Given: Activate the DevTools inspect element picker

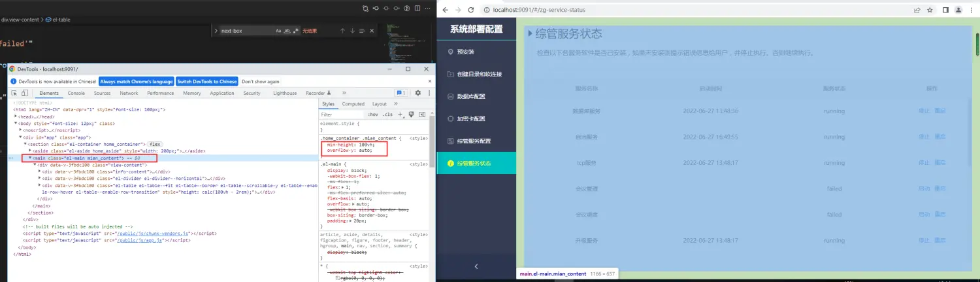Looking at the screenshot, I should pos(14,94).
